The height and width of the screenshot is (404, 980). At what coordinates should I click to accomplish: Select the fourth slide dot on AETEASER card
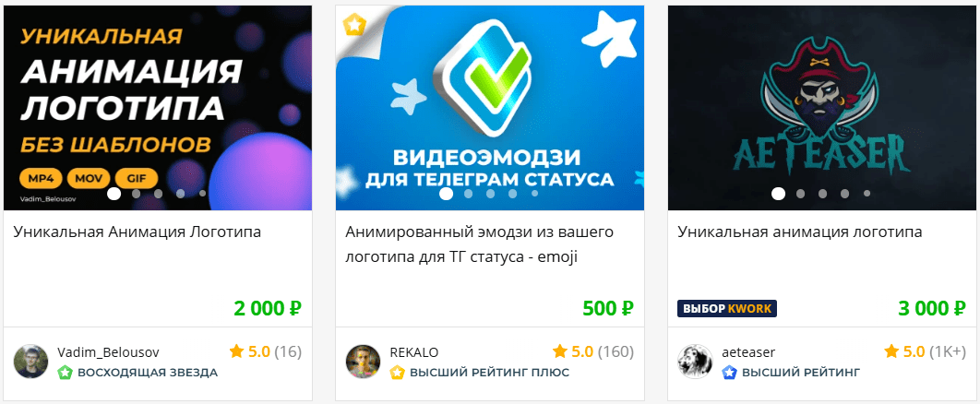(x=844, y=194)
